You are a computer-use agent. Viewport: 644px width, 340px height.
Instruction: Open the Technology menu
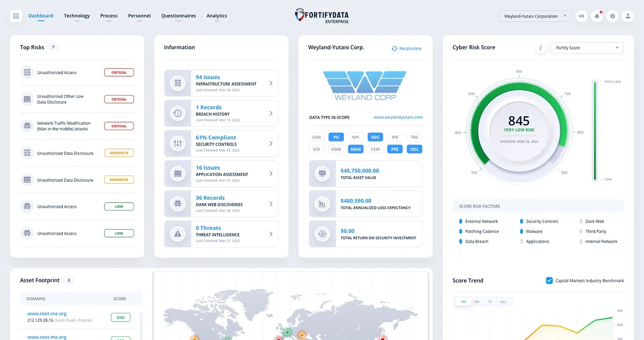(x=77, y=16)
